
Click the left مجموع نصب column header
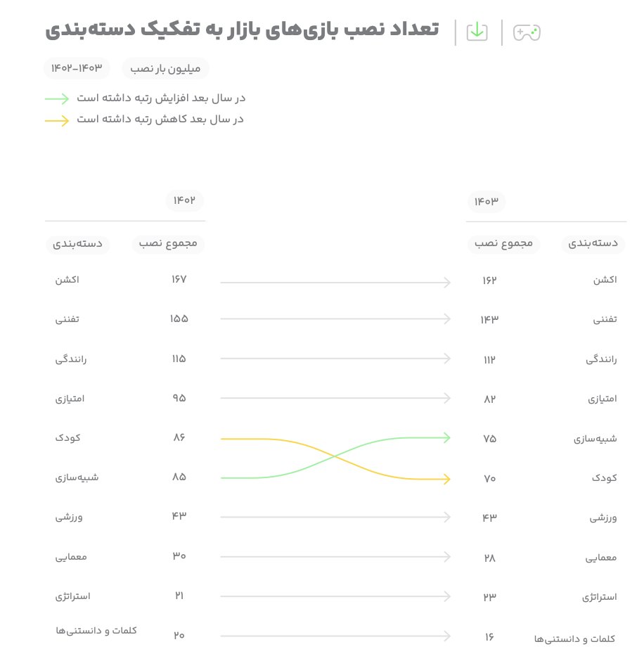[168, 244]
